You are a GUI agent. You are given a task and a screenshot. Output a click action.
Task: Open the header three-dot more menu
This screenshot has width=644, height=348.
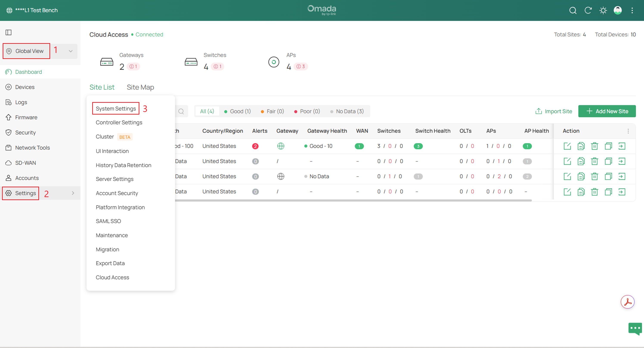coord(632,10)
